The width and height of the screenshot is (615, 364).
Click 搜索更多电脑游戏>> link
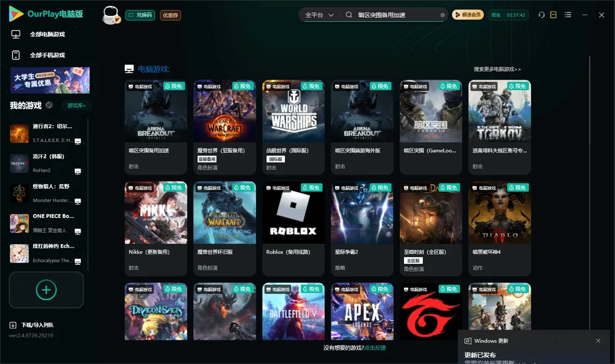point(497,69)
